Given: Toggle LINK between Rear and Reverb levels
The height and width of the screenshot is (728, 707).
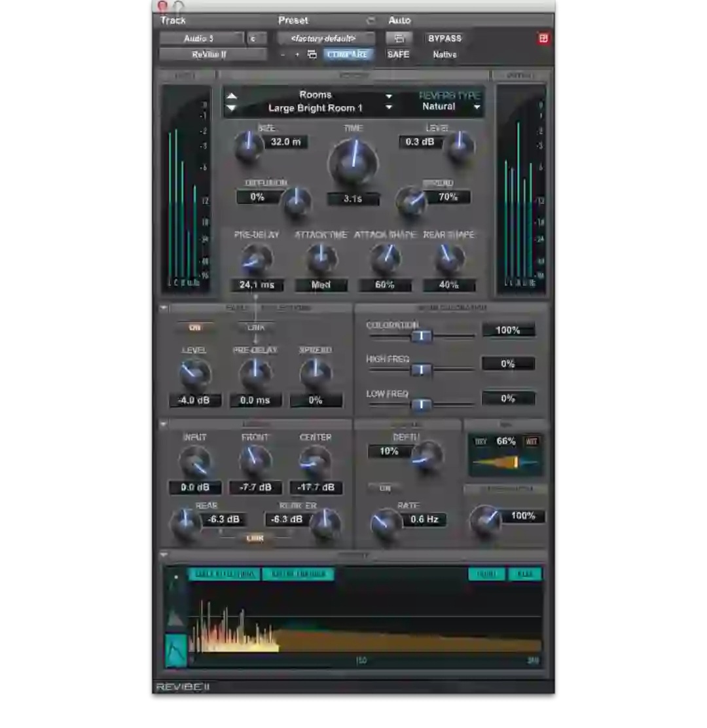Looking at the screenshot, I should [255, 538].
